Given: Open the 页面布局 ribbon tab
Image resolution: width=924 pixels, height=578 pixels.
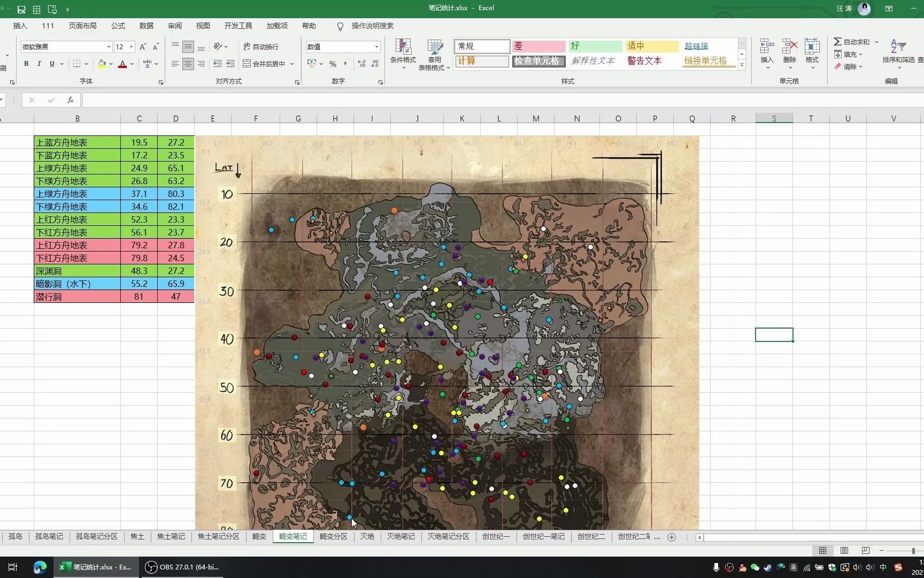Looking at the screenshot, I should tap(82, 26).
